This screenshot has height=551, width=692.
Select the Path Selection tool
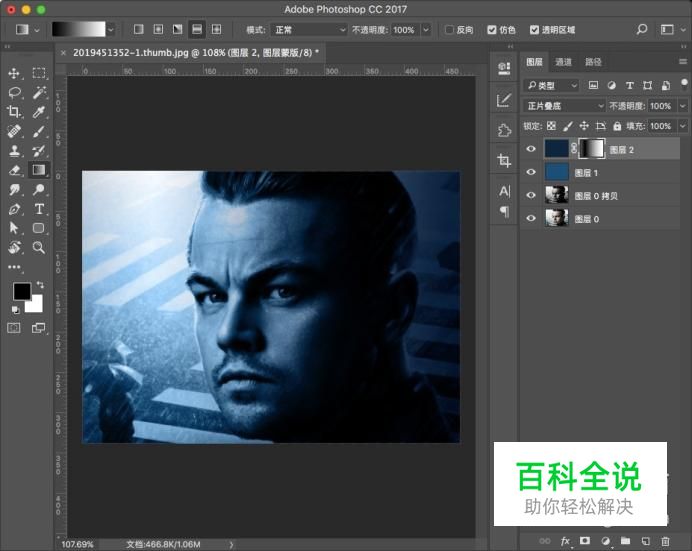point(14,228)
